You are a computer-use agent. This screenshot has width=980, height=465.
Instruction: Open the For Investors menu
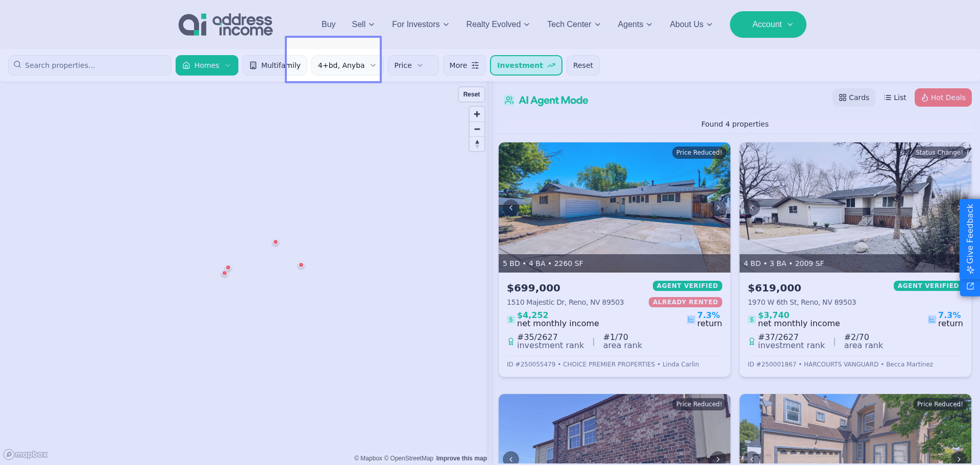420,25
